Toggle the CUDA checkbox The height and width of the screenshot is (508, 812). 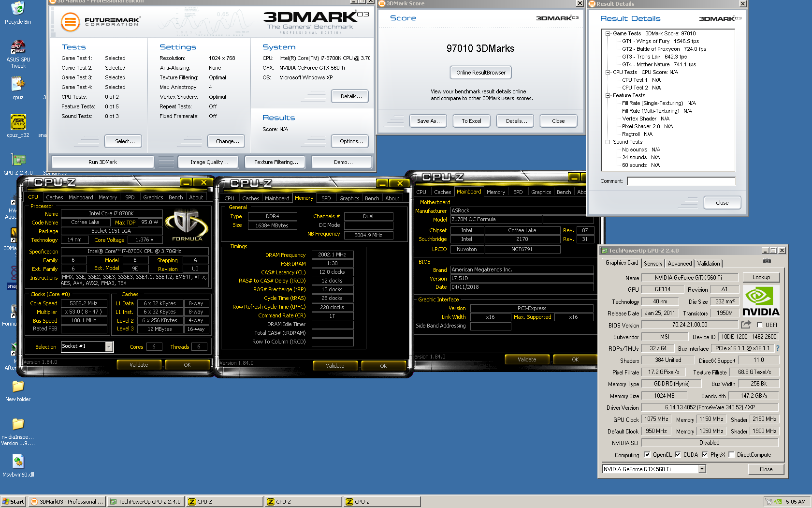pyautogui.click(x=678, y=455)
